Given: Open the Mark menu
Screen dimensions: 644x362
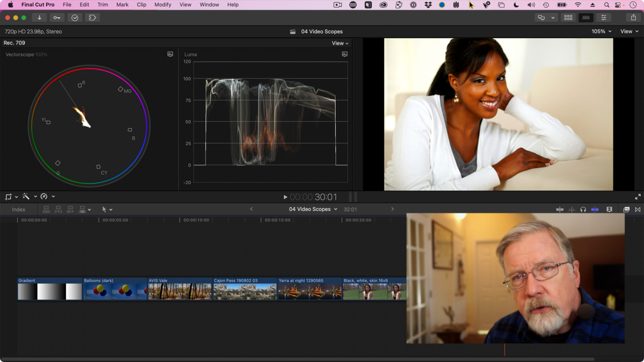Looking at the screenshot, I should coord(122,5).
